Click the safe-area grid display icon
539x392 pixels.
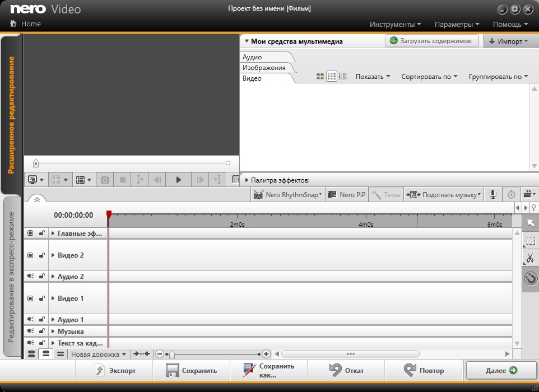click(x=81, y=180)
